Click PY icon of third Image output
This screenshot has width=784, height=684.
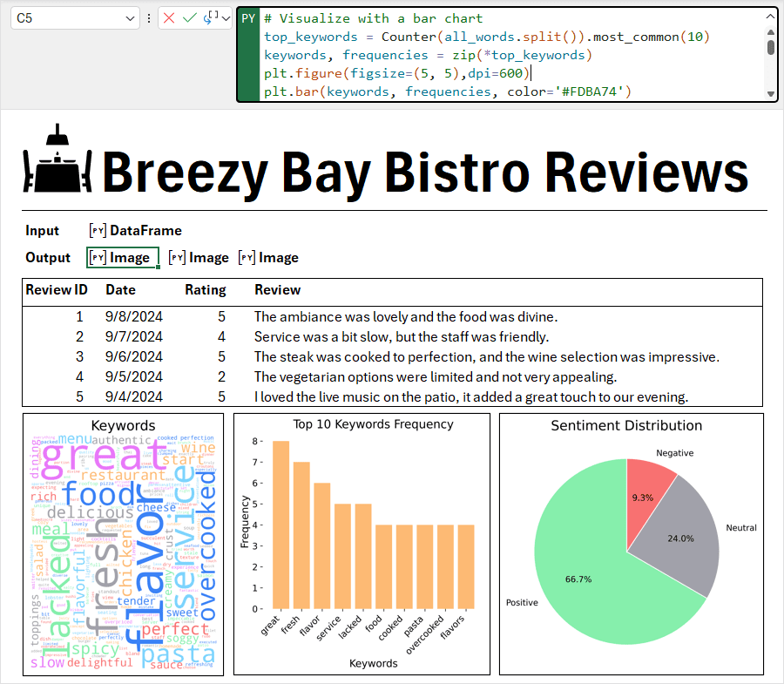(x=247, y=258)
